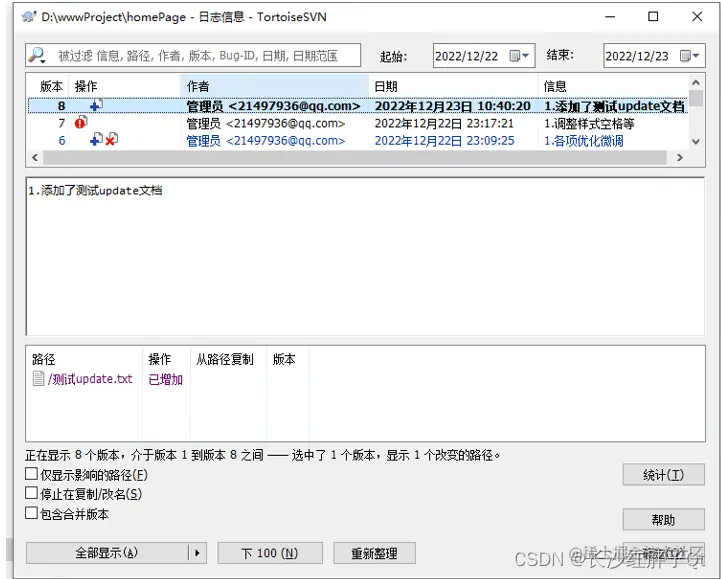Select revision 7 row number
Image resolution: width=721 pixels, height=579 pixels.
click(x=62, y=123)
